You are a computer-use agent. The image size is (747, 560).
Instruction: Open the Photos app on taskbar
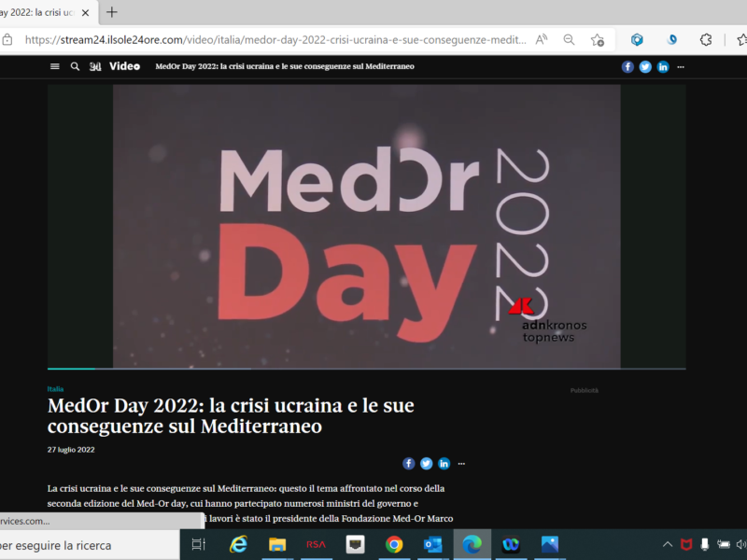pos(550,544)
